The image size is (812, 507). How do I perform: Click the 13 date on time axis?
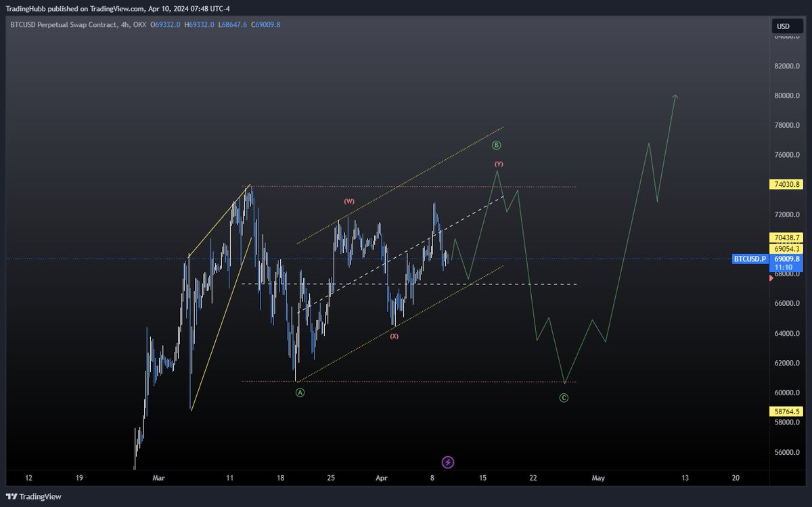(x=685, y=478)
